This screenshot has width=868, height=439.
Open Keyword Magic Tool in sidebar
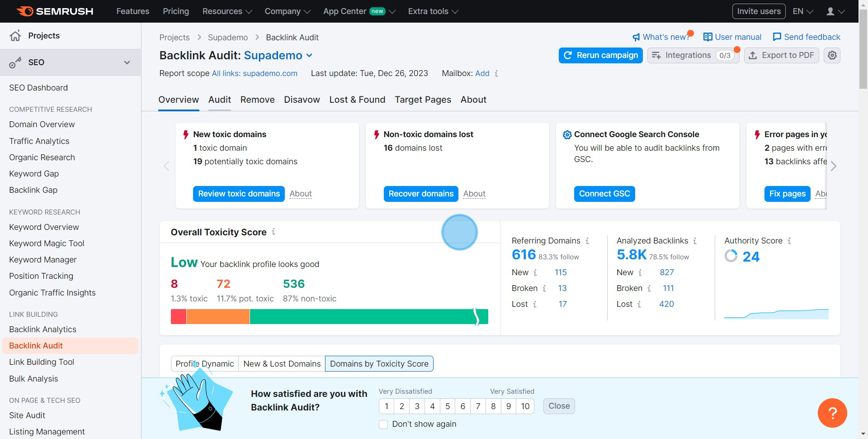pyautogui.click(x=47, y=243)
